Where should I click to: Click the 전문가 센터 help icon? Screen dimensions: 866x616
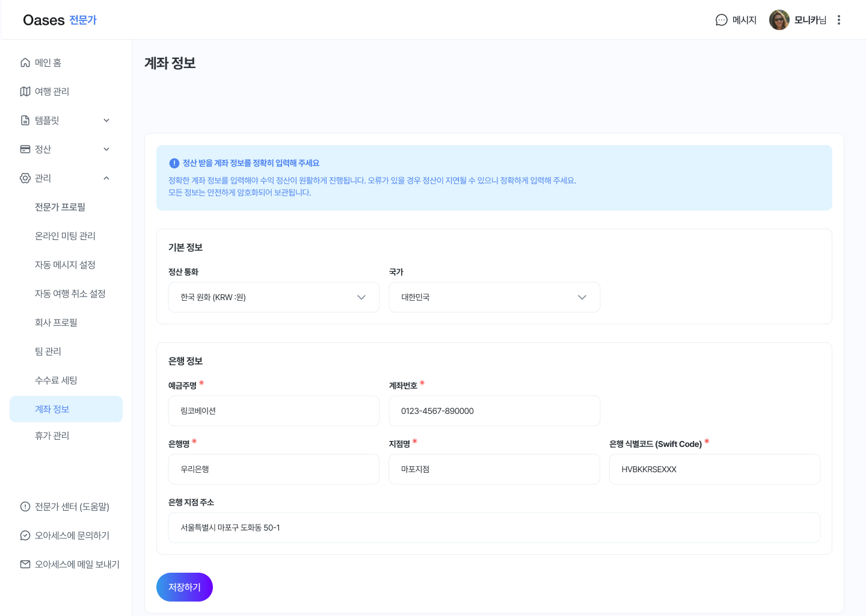[25, 507]
